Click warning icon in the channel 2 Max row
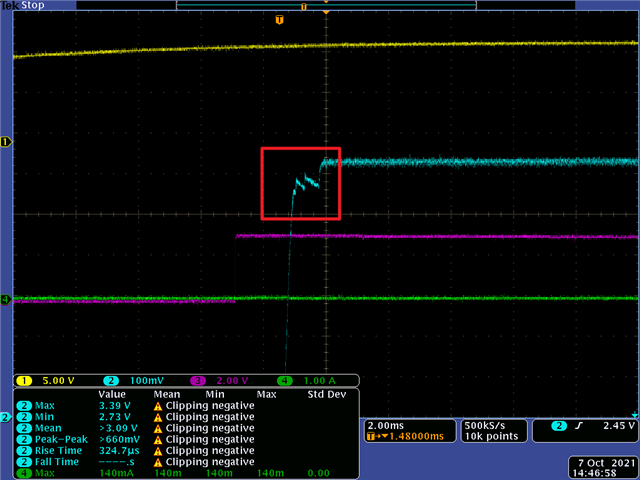This screenshot has width=640, height=480. [158, 406]
